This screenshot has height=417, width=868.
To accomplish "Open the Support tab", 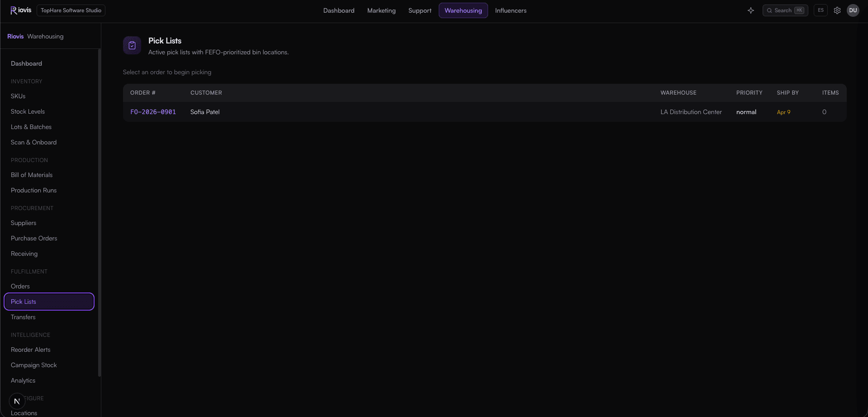I will click(420, 10).
